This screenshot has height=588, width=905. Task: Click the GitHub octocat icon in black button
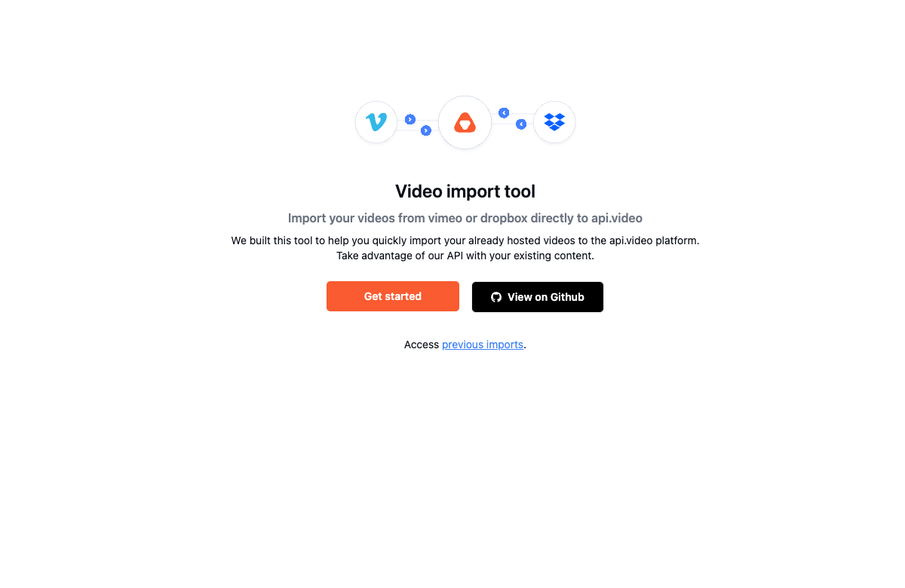(496, 297)
